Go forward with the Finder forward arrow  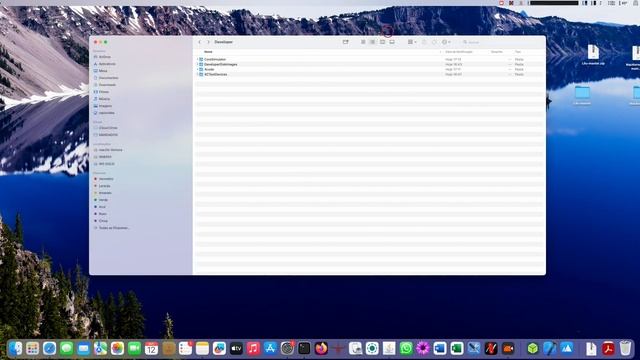point(208,42)
